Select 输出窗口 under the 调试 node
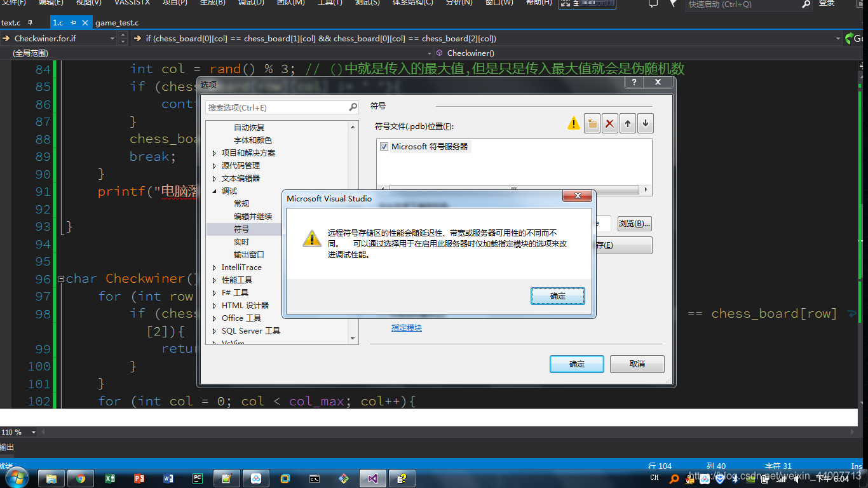This screenshot has width=868, height=488. click(248, 255)
